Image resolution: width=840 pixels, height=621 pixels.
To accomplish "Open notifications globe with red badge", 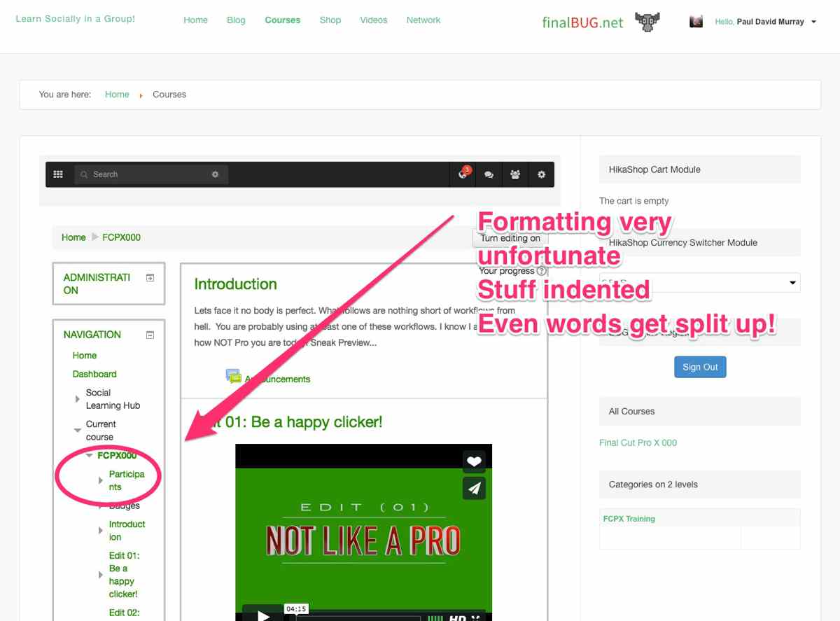I will pos(463,174).
